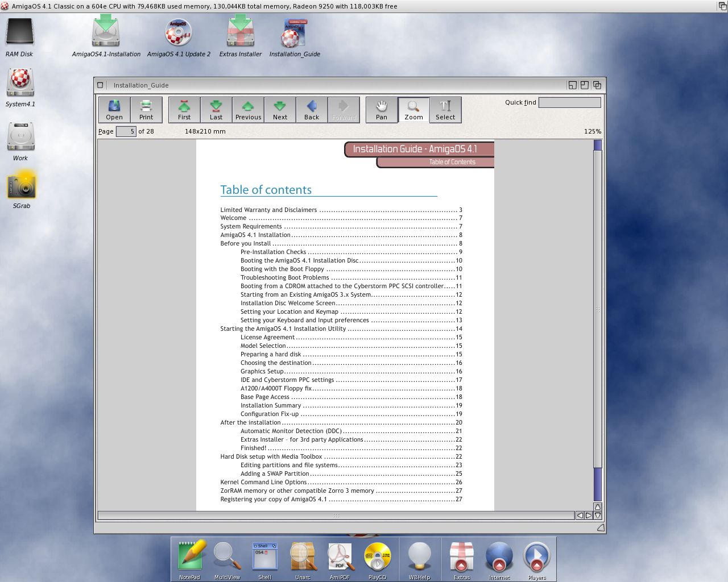
Task: Go to Next page
Action: pyautogui.click(x=280, y=110)
